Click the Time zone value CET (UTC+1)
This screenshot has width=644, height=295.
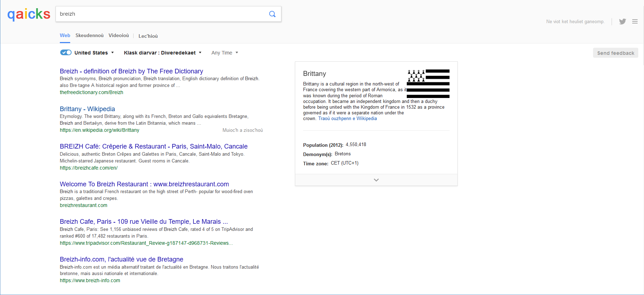coord(344,163)
